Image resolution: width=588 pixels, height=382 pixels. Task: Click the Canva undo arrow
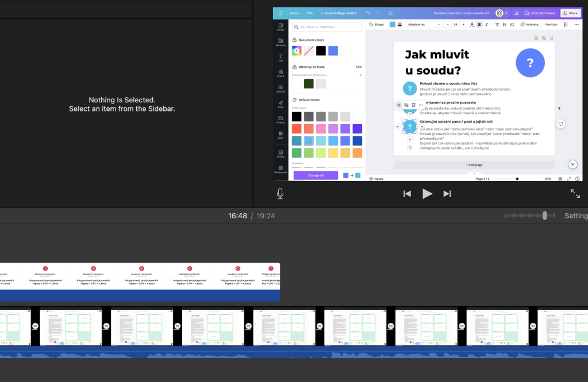tap(368, 13)
